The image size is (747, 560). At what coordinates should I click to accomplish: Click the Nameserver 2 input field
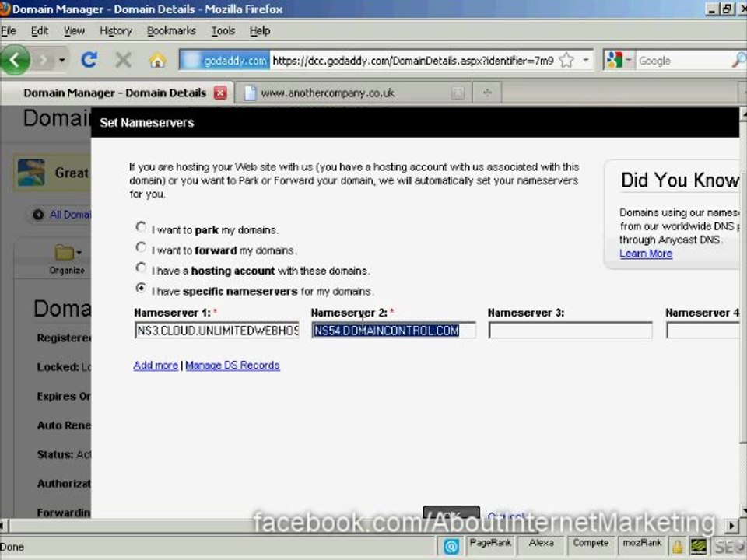pyautogui.click(x=394, y=330)
